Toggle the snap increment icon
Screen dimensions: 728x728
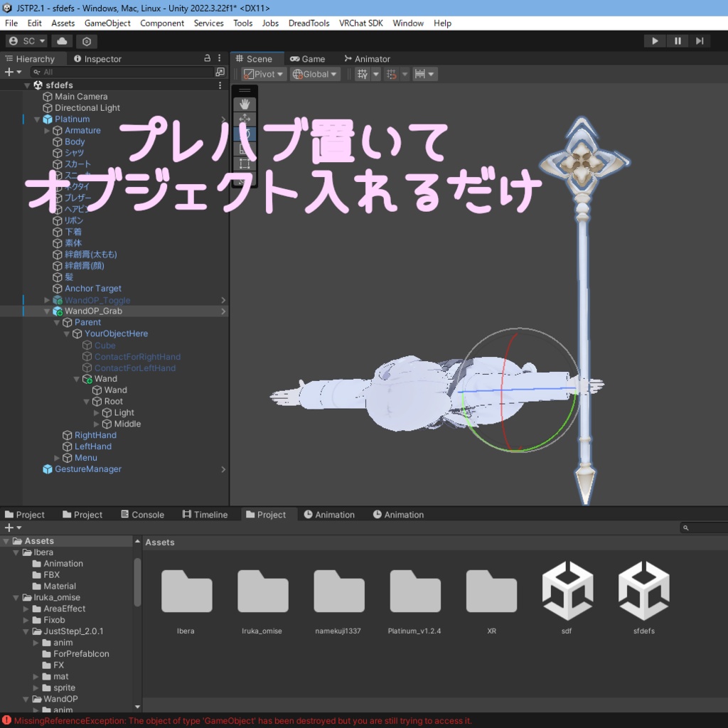[x=392, y=74]
